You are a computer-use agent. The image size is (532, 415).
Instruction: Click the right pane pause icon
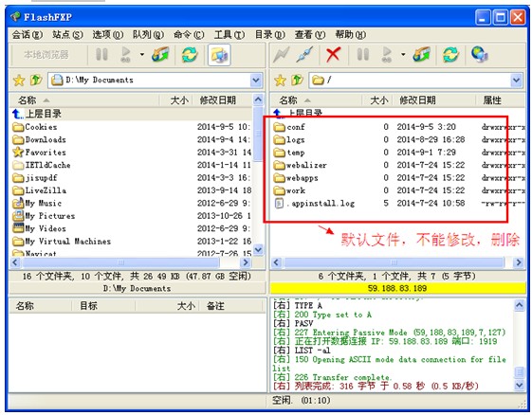[362, 54]
